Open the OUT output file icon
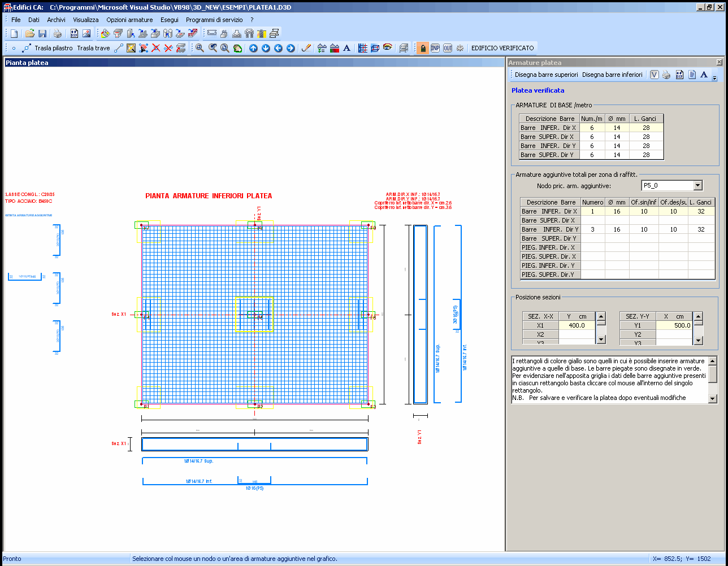The height and width of the screenshot is (566, 728). (x=448, y=48)
